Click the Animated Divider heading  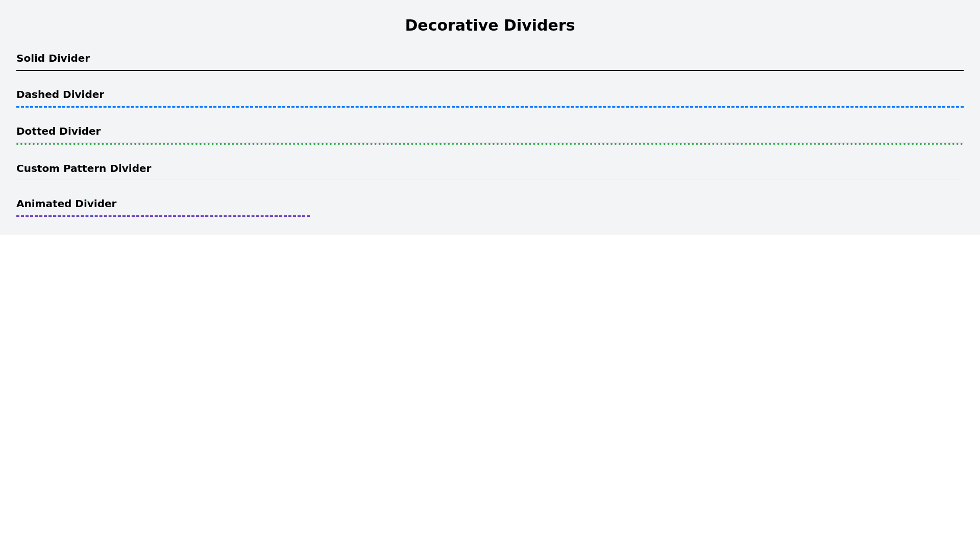point(66,204)
